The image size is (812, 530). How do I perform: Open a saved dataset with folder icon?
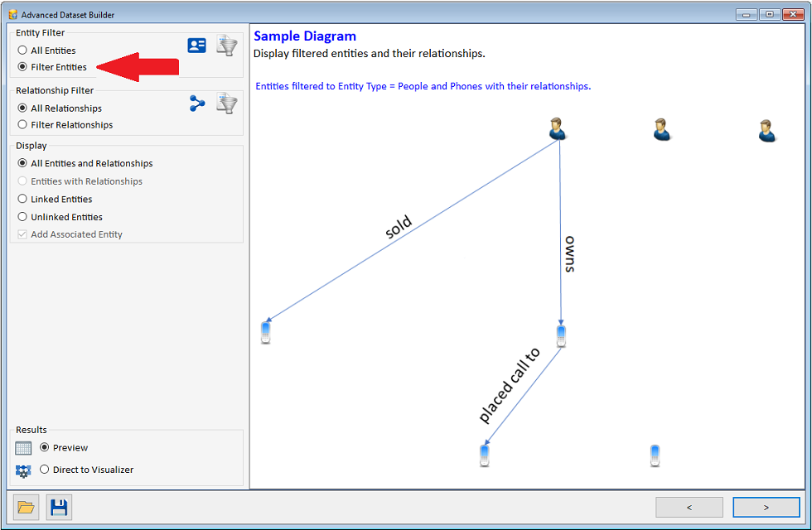[26, 507]
